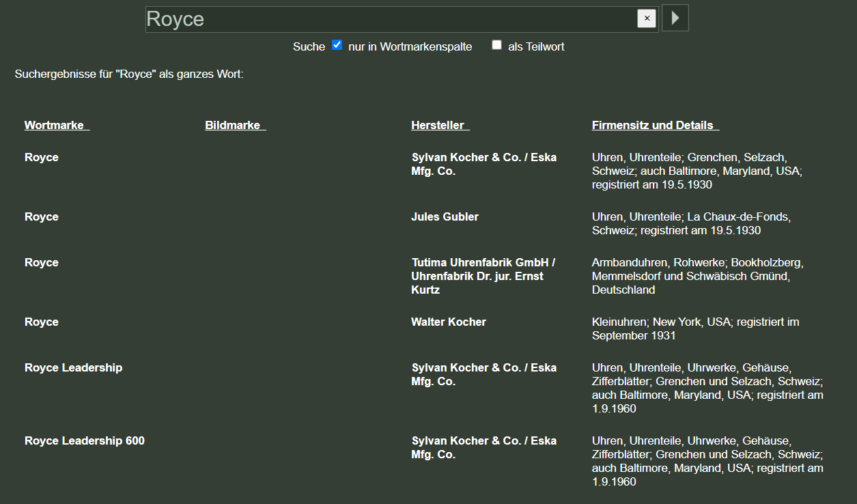The image size is (857, 504).
Task: Click details text mentioning New York, USA
Action: (695, 328)
